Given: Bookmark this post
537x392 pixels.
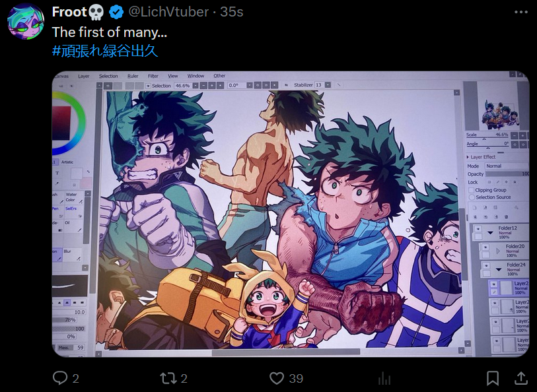Looking at the screenshot, I should coord(493,378).
